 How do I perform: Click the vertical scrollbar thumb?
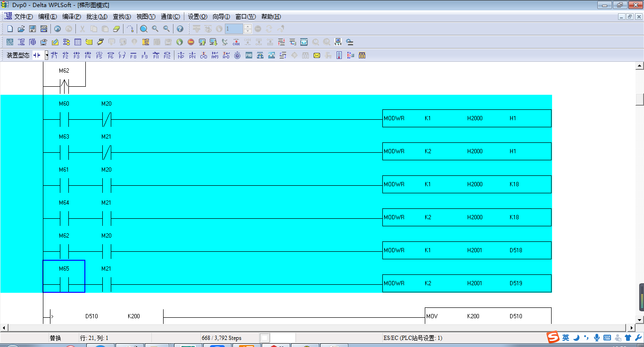[640, 99]
